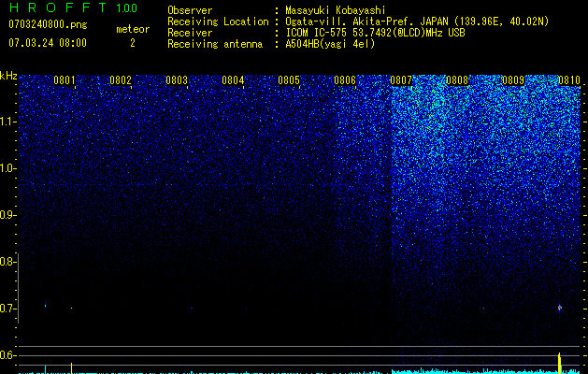The width and height of the screenshot is (588, 374).
Task: Click the 0.7 kHz frequency axis label
Action: point(7,309)
